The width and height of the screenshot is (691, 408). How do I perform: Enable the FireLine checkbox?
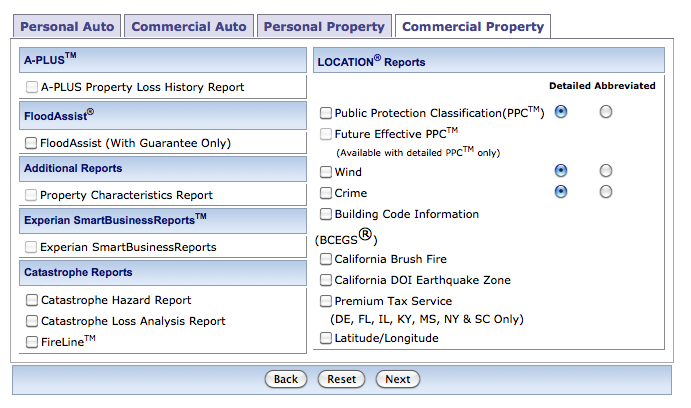pyautogui.click(x=32, y=342)
